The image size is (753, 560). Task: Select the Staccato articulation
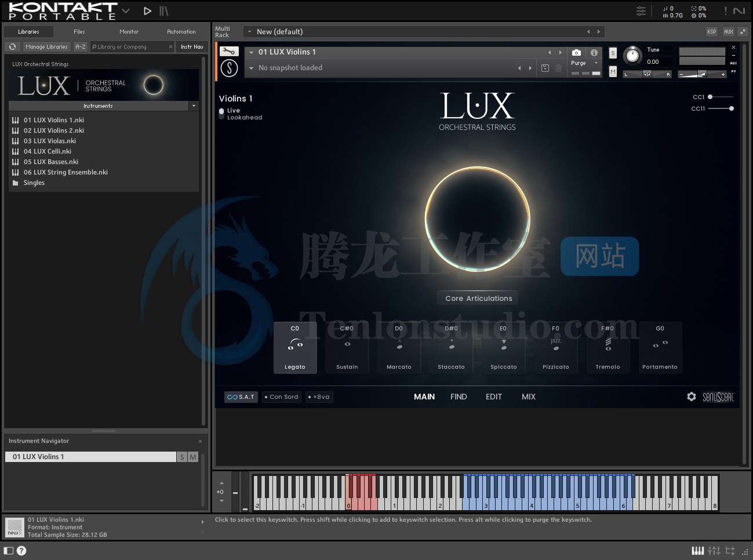pyautogui.click(x=451, y=348)
